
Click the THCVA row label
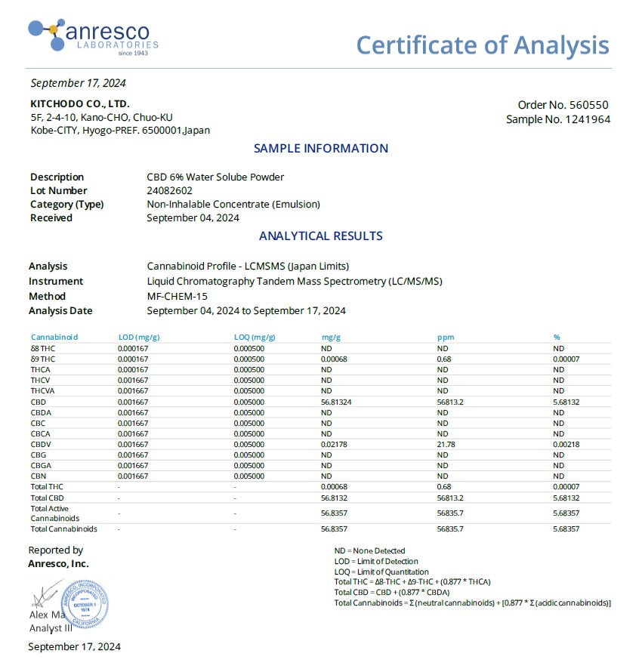pyautogui.click(x=42, y=391)
